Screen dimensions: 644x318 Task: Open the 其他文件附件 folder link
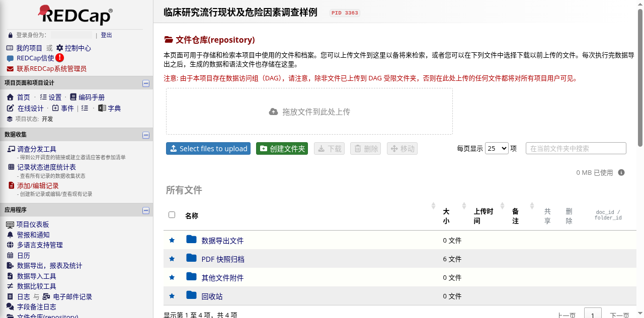coord(222,278)
